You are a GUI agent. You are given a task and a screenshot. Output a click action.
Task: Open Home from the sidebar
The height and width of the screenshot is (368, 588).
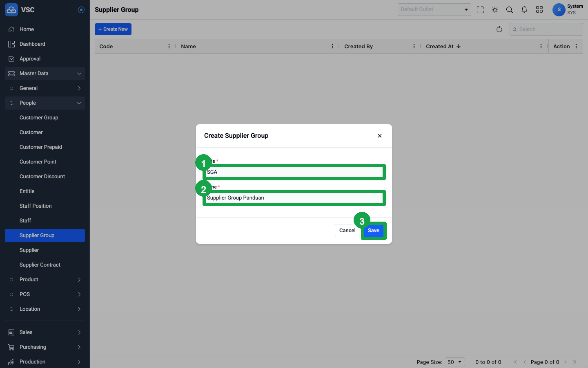tap(45, 29)
